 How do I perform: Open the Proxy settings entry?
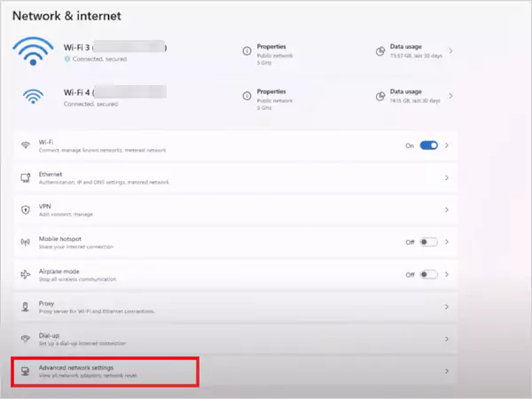click(236, 307)
